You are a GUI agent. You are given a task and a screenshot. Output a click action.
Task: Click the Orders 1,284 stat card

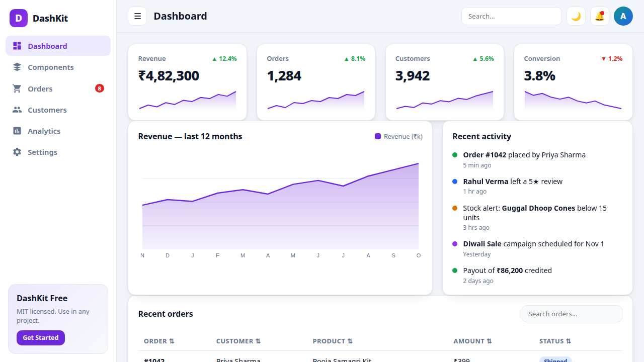coord(316,82)
